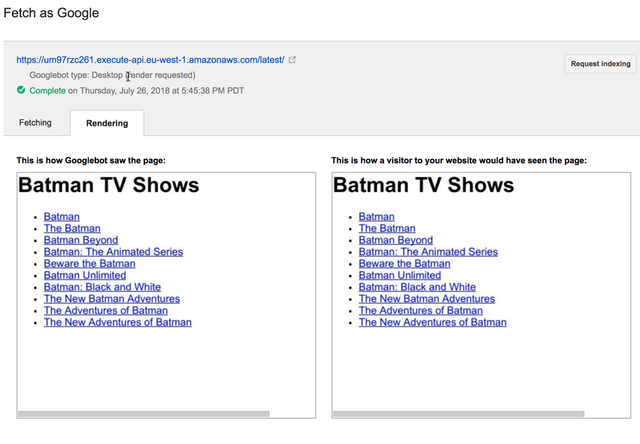Click the Request indexing button
This screenshot has height=444, width=640.
pyautogui.click(x=600, y=64)
